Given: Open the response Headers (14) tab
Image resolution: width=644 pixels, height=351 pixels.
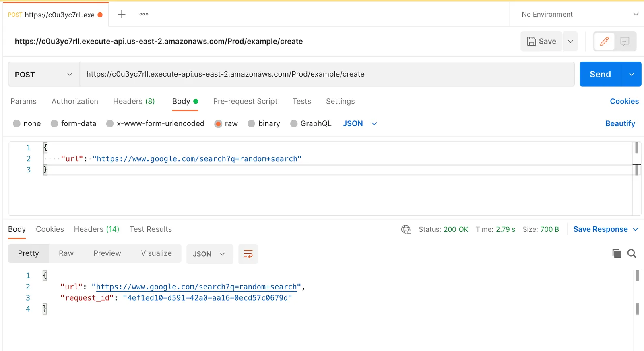Looking at the screenshot, I should click(x=97, y=229).
